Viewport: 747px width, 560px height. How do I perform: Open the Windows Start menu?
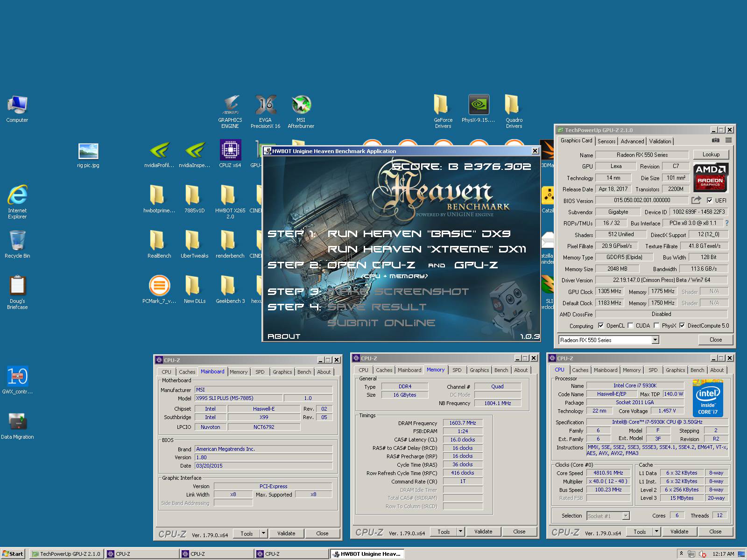[13, 554]
